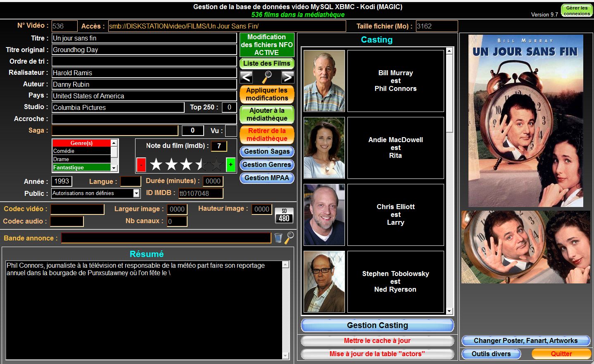
Task: Click the Accroche field
Action: tap(144, 119)
